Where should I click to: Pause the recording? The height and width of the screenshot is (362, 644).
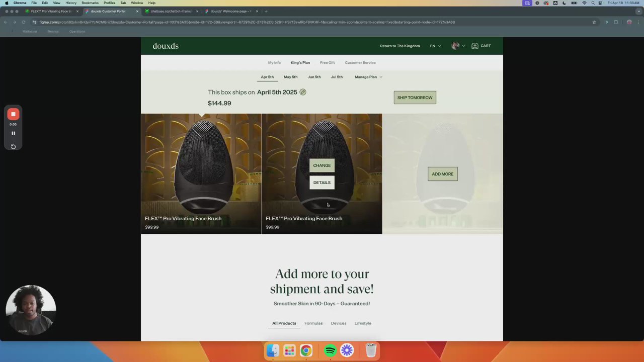click(13, 133)
